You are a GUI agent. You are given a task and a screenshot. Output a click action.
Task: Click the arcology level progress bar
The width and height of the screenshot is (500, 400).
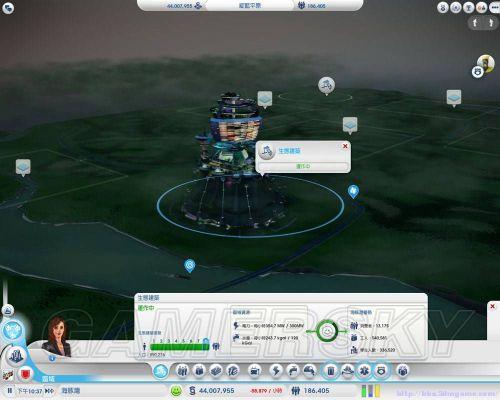pos(180,347)
